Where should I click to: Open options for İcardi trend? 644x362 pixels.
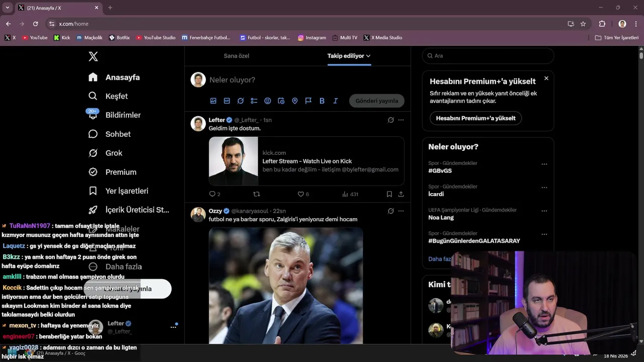[544, 188]
